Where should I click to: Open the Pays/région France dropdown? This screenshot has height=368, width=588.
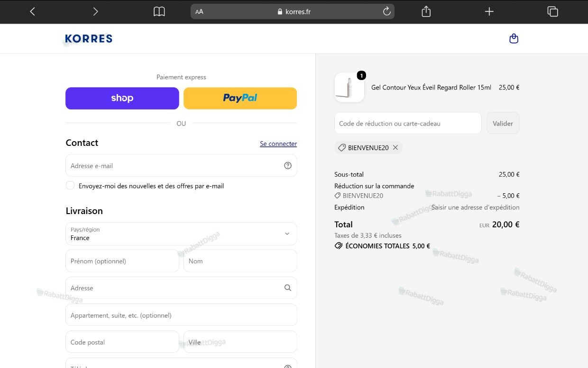click(x=181, y=233)
